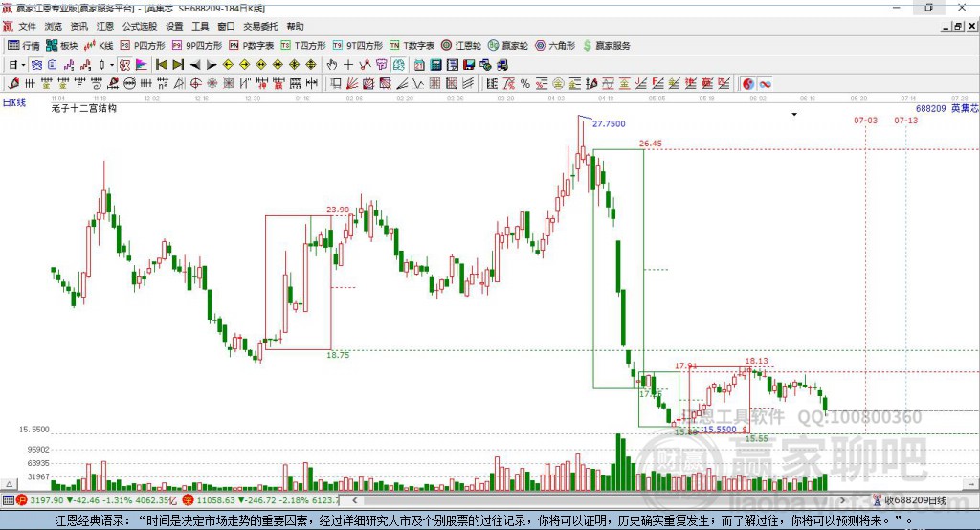Screen dimensions: 980x530
Task: Jump to last bar icon
Action: (178, 64)
